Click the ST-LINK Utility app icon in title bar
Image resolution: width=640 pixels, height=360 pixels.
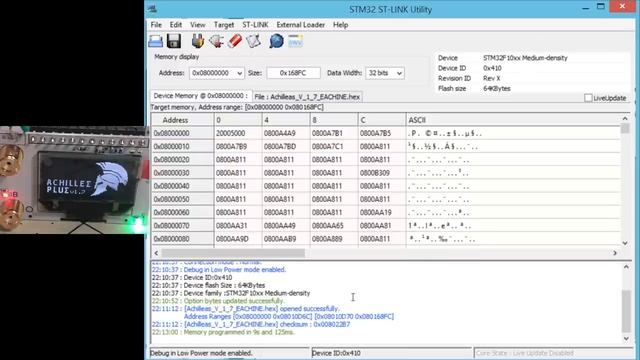(x=152, y=9)
